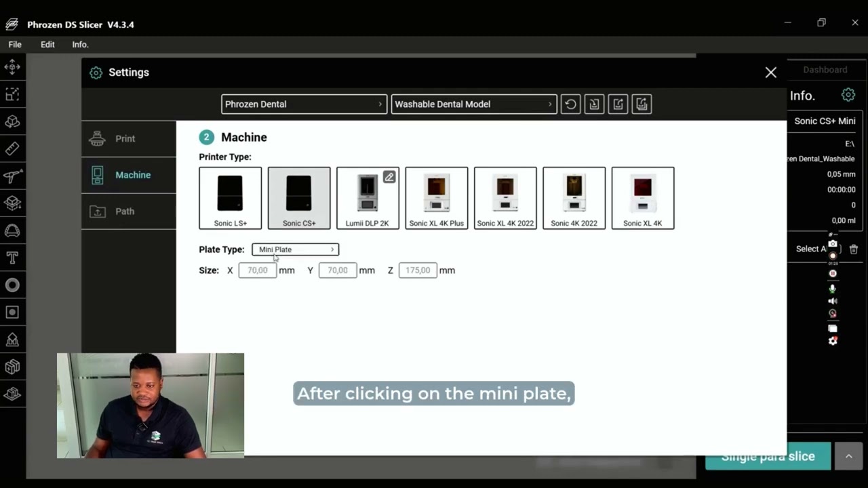Expand the arrow next to slice button

point(848,456)
